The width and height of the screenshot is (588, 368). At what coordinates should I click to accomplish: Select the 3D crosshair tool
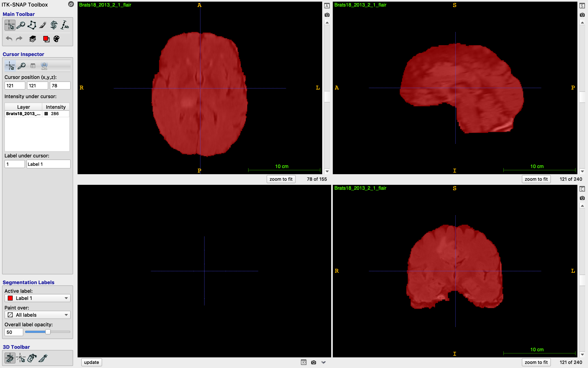[x=21, y=358]
